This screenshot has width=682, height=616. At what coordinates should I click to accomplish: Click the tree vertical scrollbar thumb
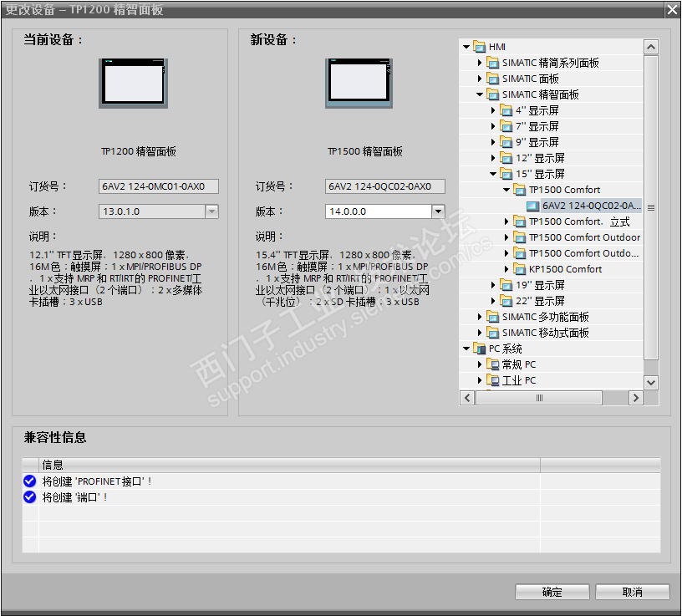point(651,207)
